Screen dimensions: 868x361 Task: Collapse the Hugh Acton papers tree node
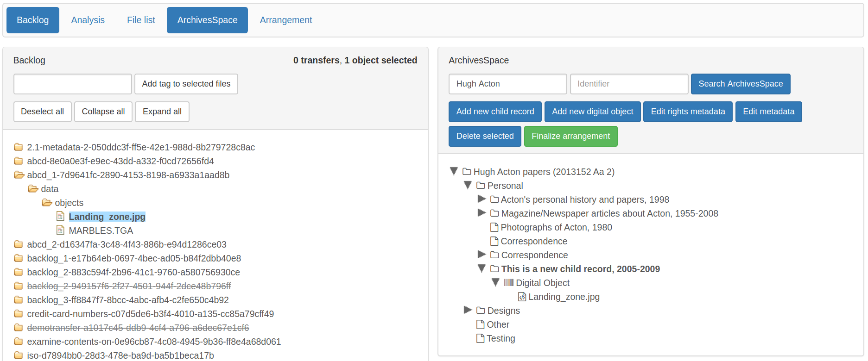(454, 171)
